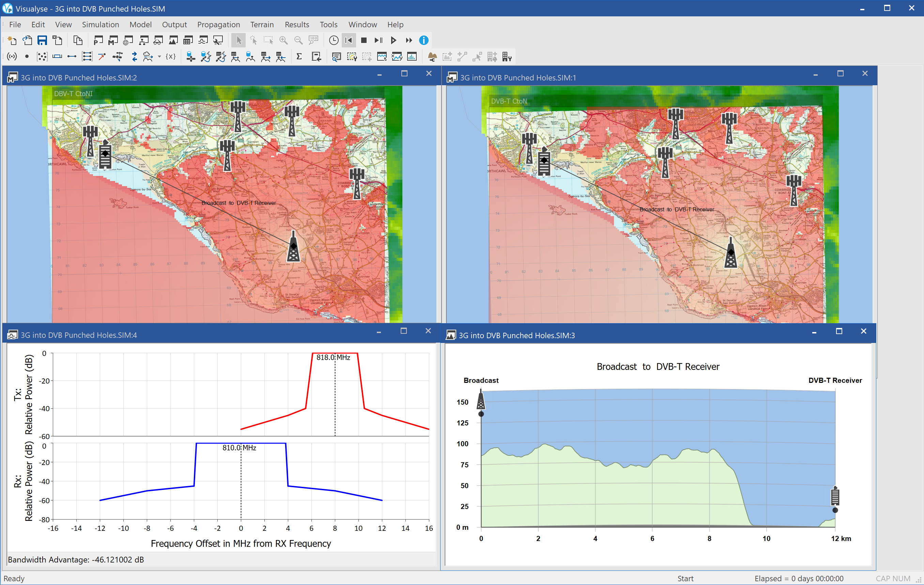Click the building settings wrench icon
The image size is (924, 585).
coord(507,57)
